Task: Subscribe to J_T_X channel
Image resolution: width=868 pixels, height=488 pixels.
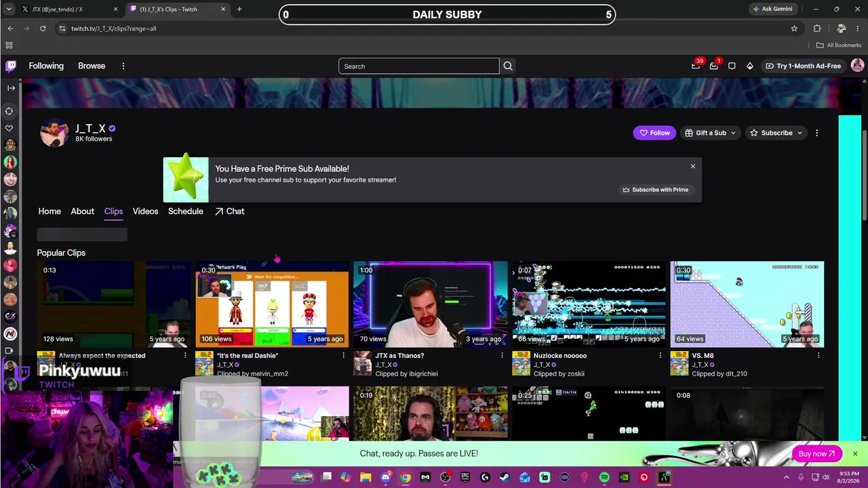Action: click(x=770, y=133)
